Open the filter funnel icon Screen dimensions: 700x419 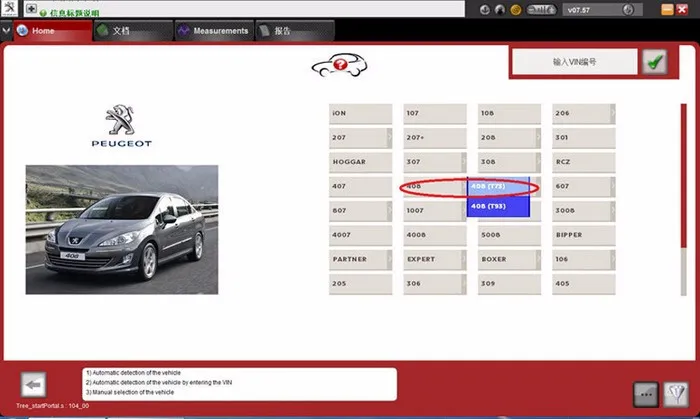[676, 394]
